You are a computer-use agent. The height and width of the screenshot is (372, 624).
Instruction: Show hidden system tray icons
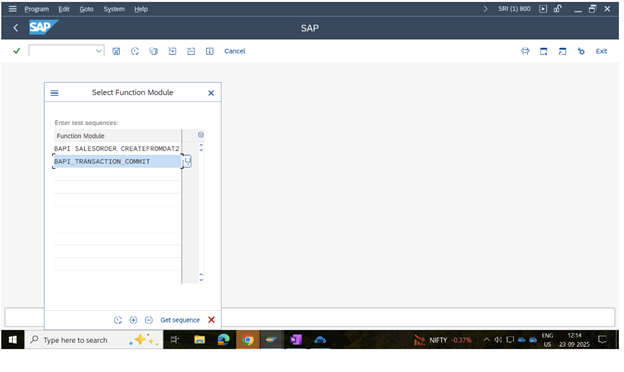[x=486, y=340]
